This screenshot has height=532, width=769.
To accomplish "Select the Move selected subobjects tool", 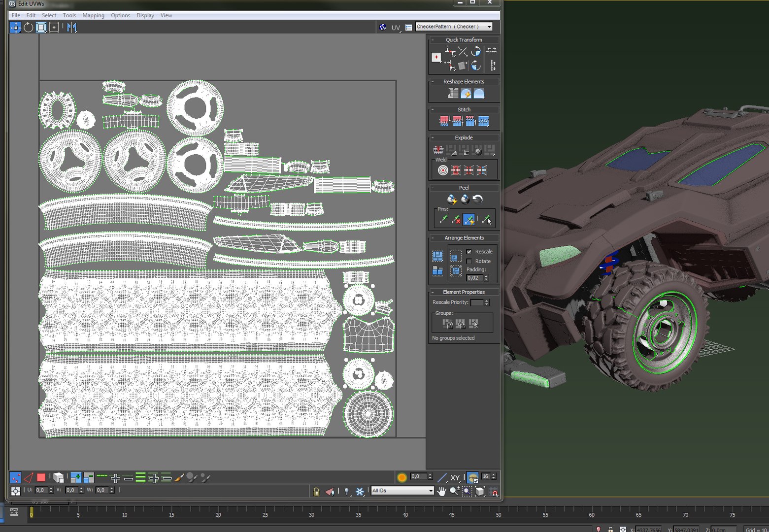I will click(x=15, y=28).
